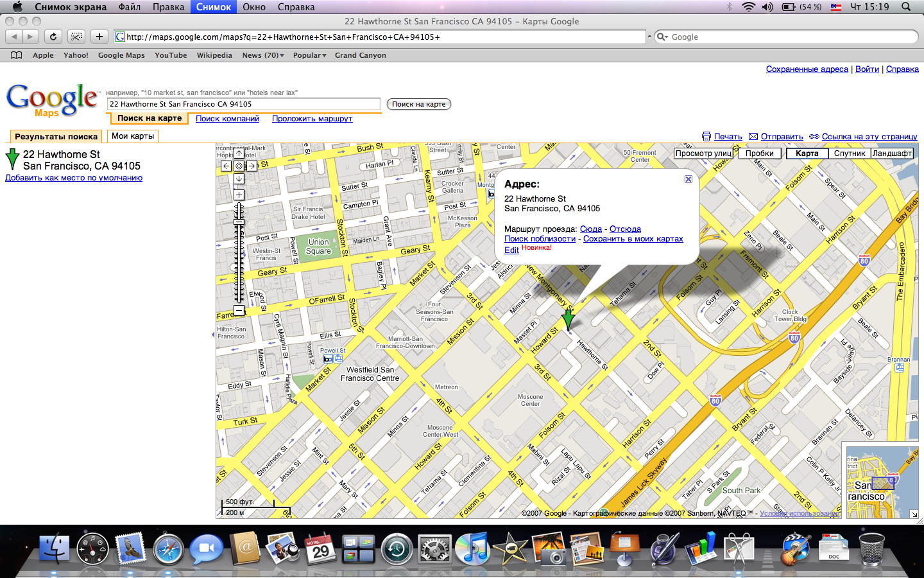The width and height of the screenshot is (924, 578).
Task: Pan the map down with arrow button
Action: point(239,179)
